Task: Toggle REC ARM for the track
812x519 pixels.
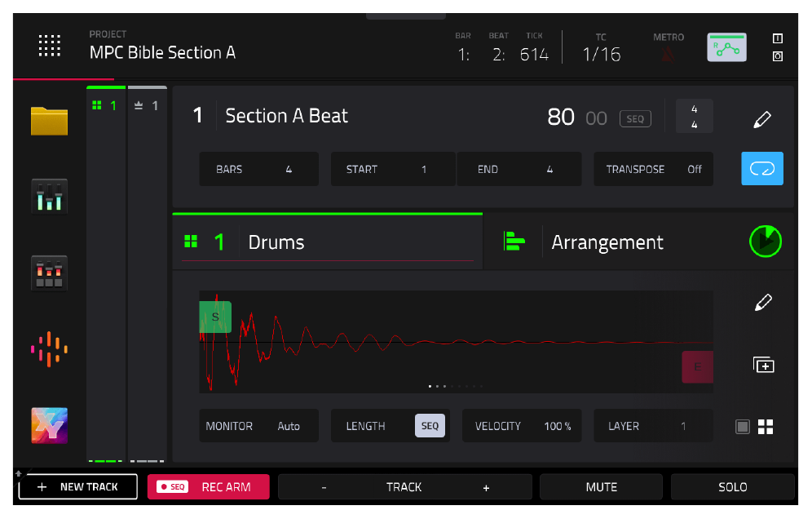Action: [208, 487]
